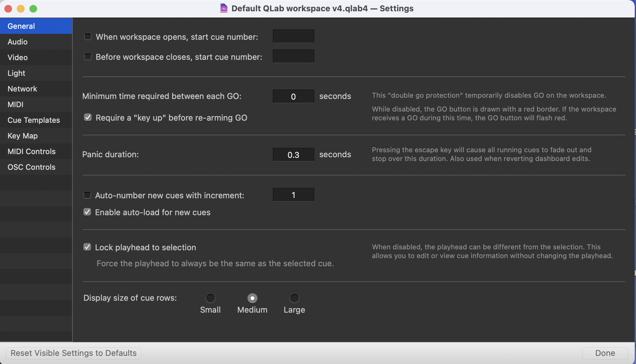Select the Key Map settings tab
636x364 pixels.
pos(22,136)
